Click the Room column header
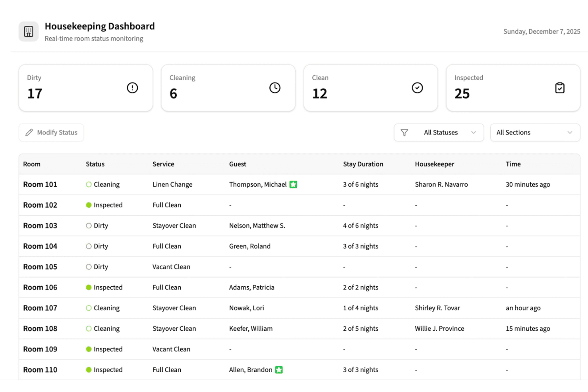The image size is (588, 392). (x=32, y=164)
